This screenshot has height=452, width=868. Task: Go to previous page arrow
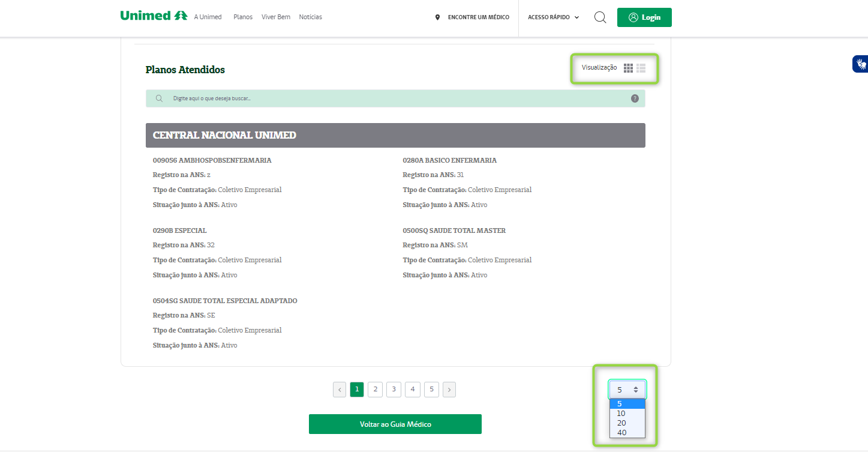340,390
